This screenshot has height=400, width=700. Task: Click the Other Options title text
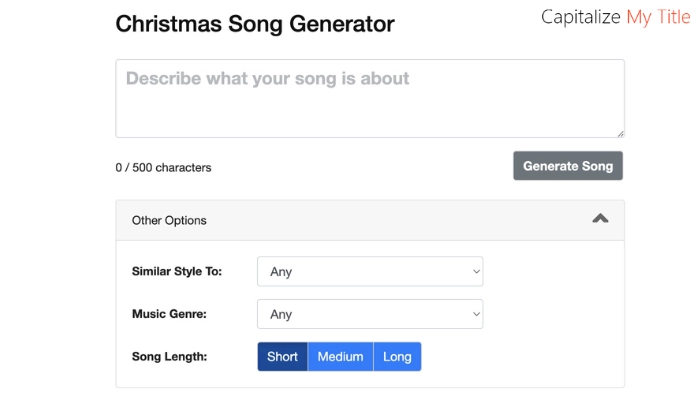pos(169,220)
